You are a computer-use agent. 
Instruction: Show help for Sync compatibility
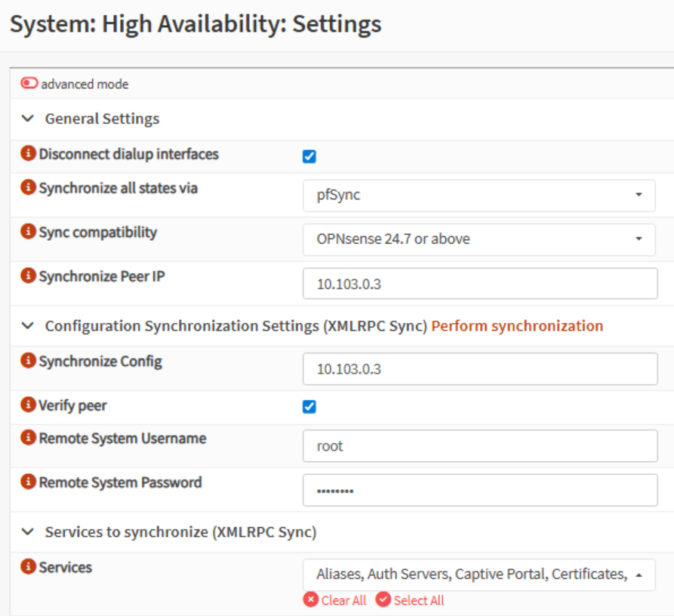pyautogui.click(x=29, y=232)
